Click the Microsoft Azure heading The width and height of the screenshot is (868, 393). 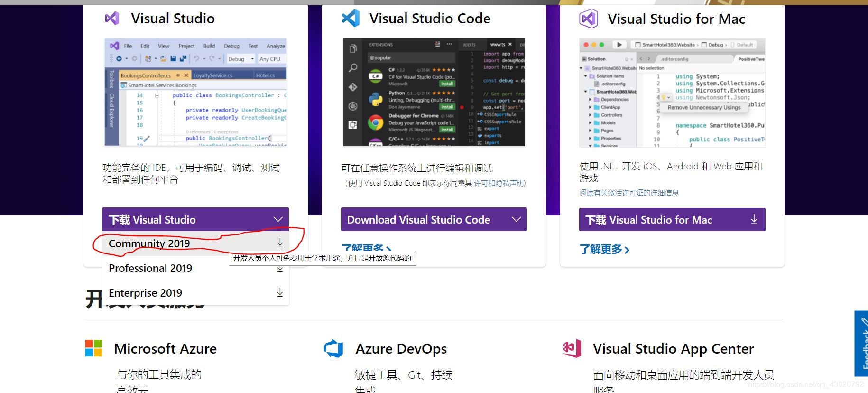(x=165, y=349)
